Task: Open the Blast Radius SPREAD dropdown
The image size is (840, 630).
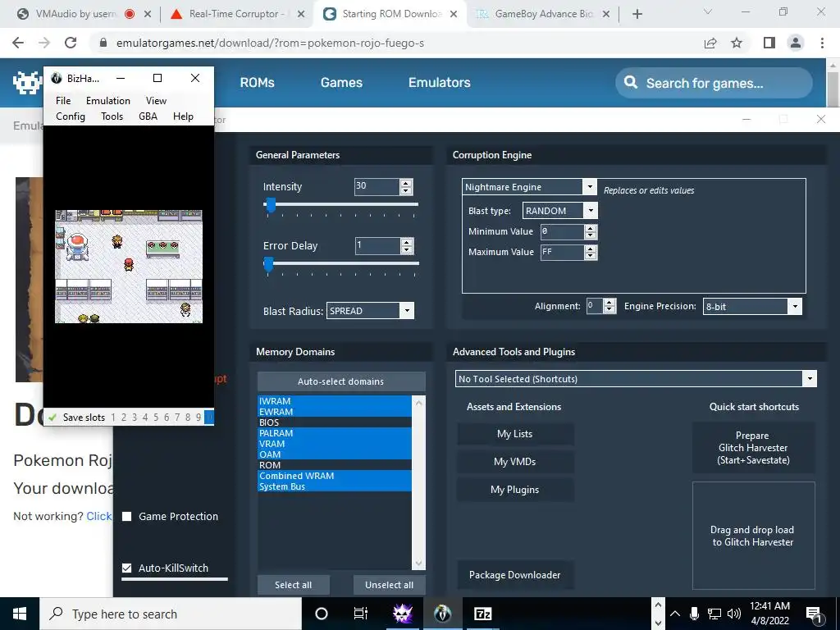Action: coord(407,311)
